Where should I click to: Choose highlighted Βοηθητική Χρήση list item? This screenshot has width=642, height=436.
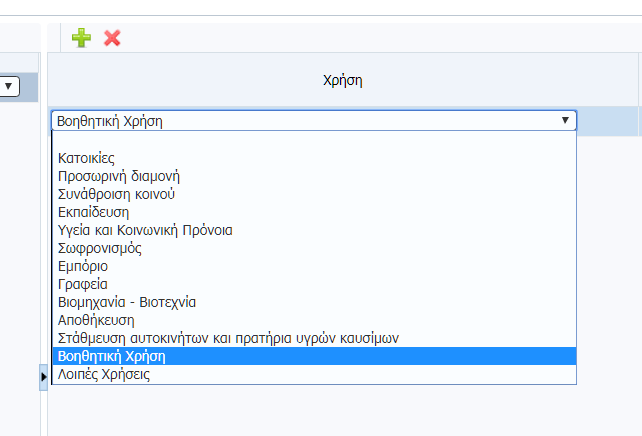point(314,356)
